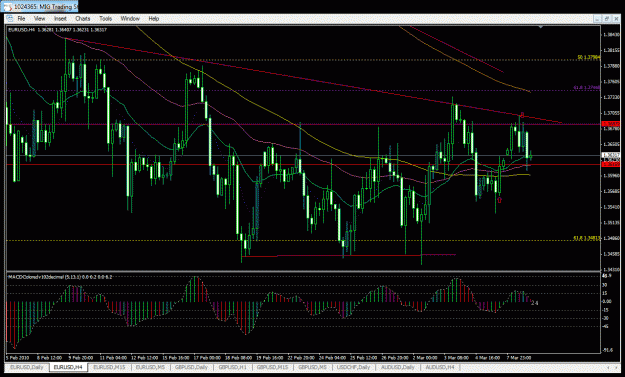The width and height of the screenshot is (625, 377).
Task: Open the Insert menu
Action: pos(60,19)
